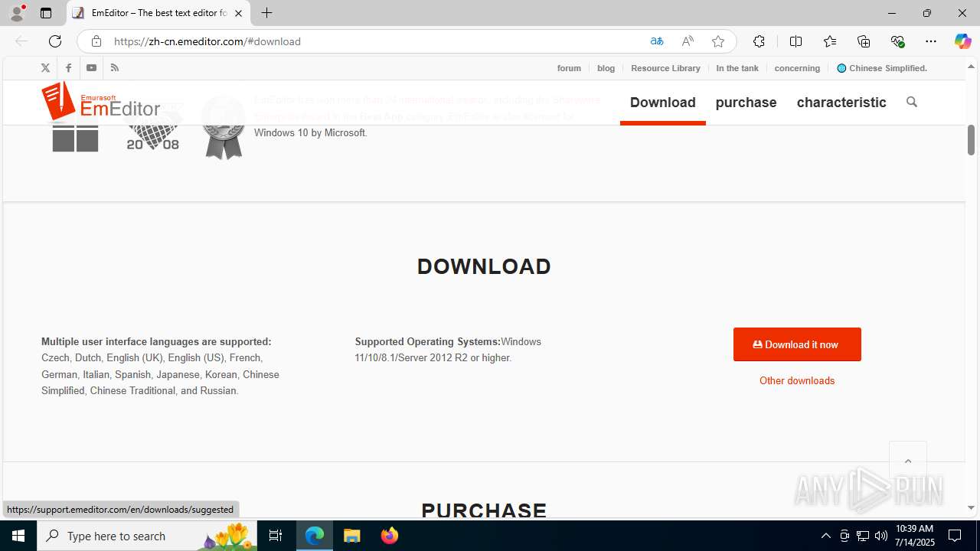
Task: Show translate options icon in address bar
Action: point(657,41)
